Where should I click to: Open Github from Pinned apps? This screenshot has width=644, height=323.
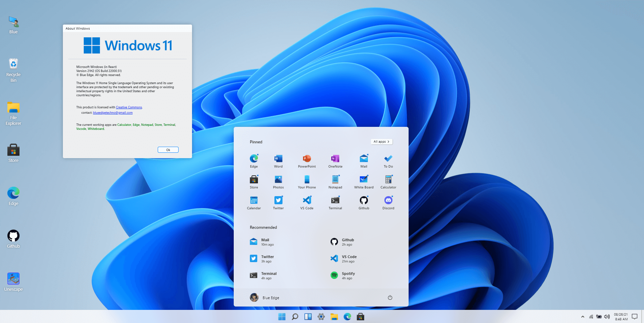tap(364, 203)
